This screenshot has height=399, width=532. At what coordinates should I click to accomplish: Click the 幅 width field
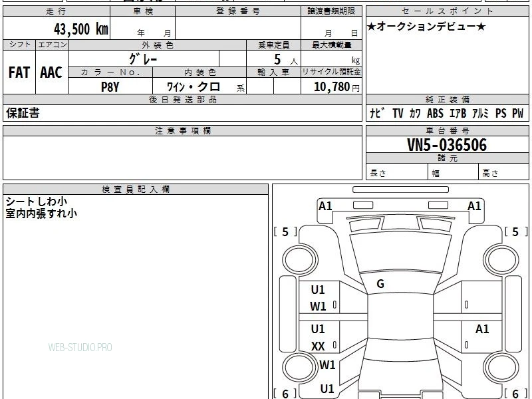[x=454, y=173]
